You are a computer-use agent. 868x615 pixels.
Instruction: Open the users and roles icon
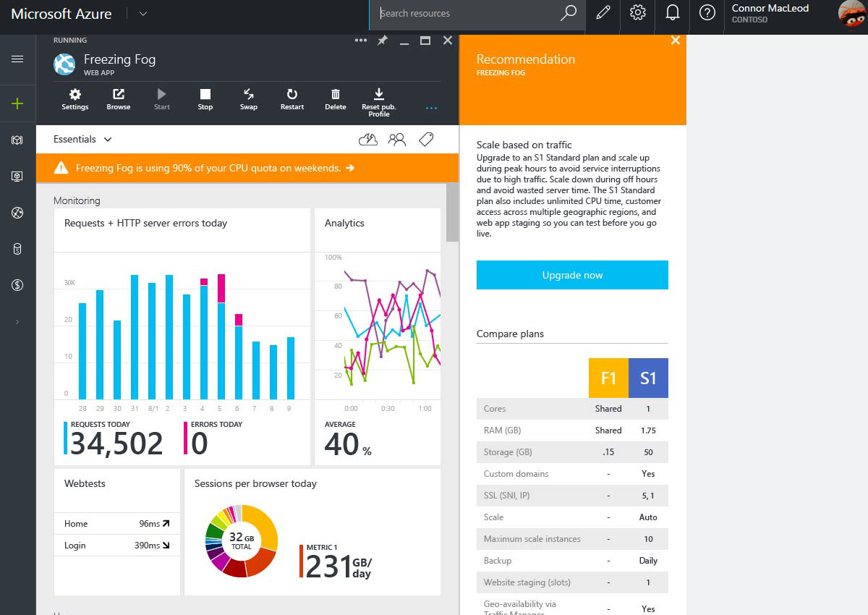(x=397, y=140)
